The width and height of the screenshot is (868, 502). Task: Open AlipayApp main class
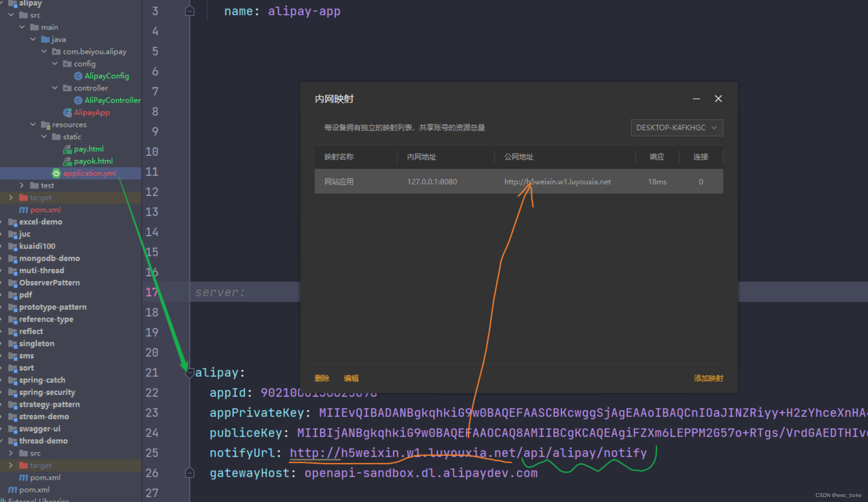[92, 112]
